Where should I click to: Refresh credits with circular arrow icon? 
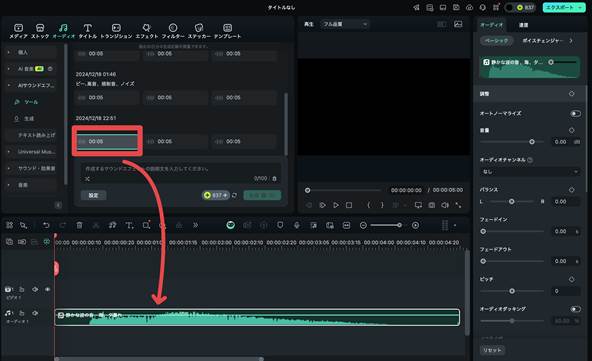pos(234,195)
